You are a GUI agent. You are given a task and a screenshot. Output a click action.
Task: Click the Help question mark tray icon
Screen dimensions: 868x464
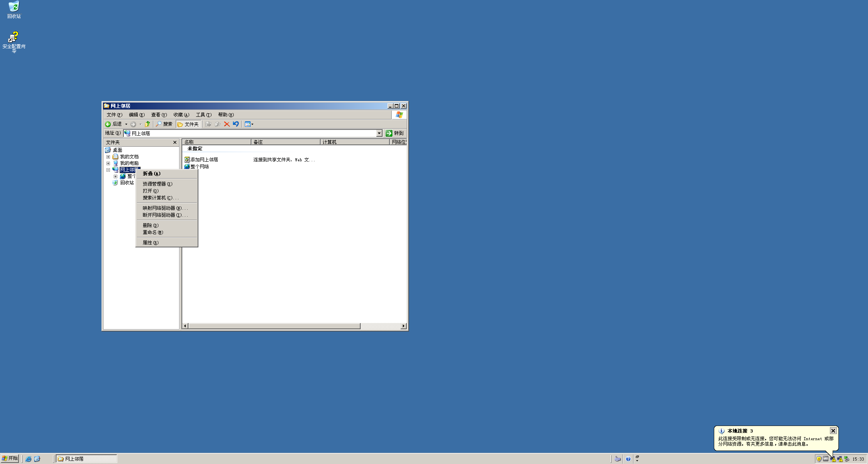[628, 459]
